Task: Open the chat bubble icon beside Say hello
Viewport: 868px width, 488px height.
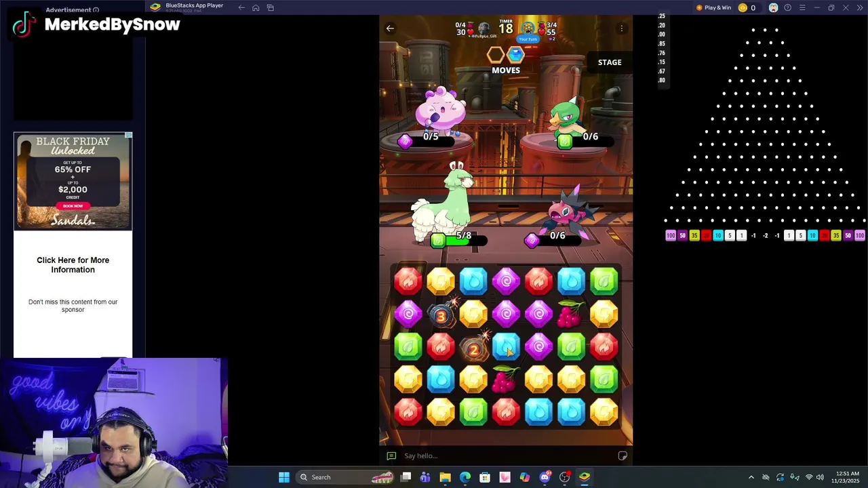Action: [x=391, y=455]
